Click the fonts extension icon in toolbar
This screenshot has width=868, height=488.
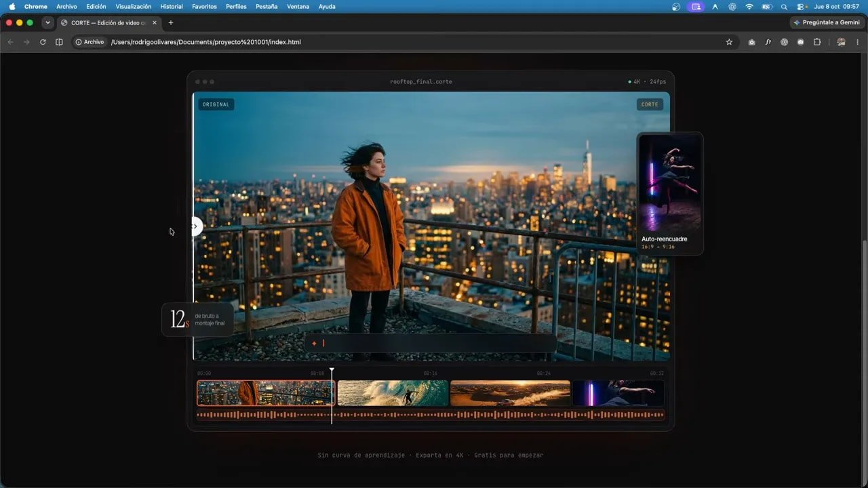768,42
